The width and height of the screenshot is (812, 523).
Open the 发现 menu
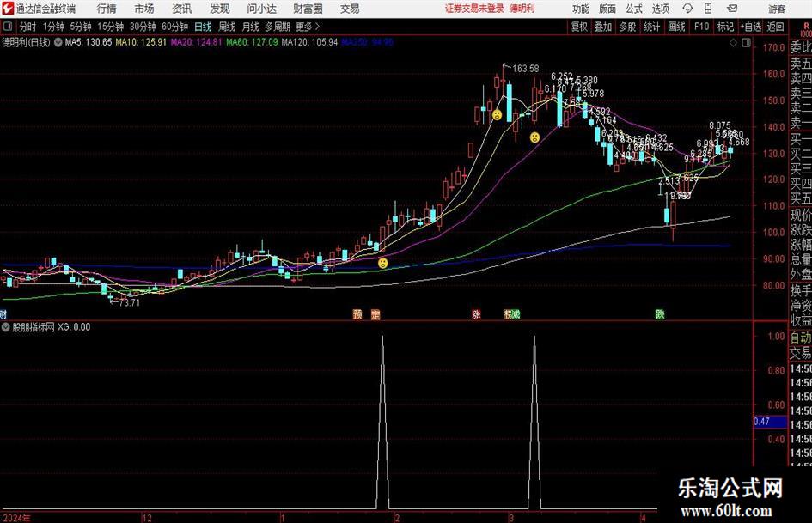(220, 9)
